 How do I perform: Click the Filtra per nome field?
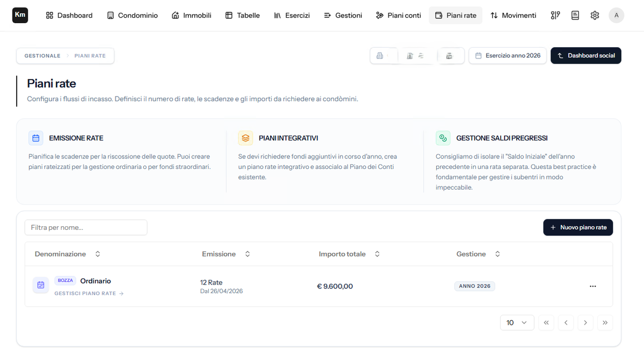(x=86, y=227)
